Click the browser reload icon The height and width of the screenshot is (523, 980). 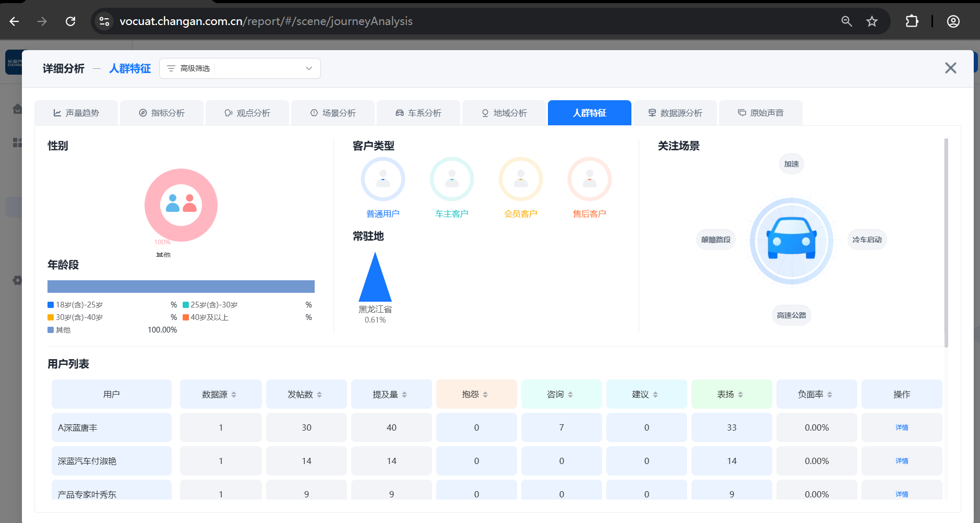pos(70,21)
